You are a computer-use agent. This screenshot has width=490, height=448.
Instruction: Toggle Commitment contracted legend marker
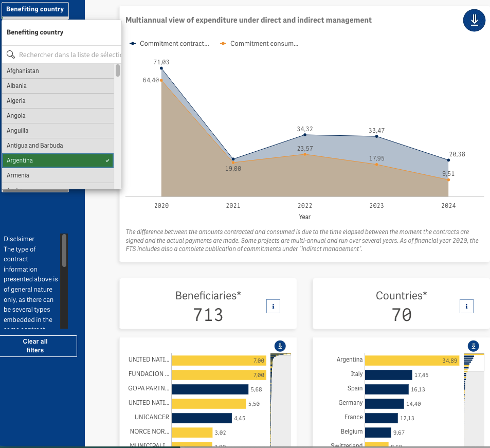coord(133,44)
